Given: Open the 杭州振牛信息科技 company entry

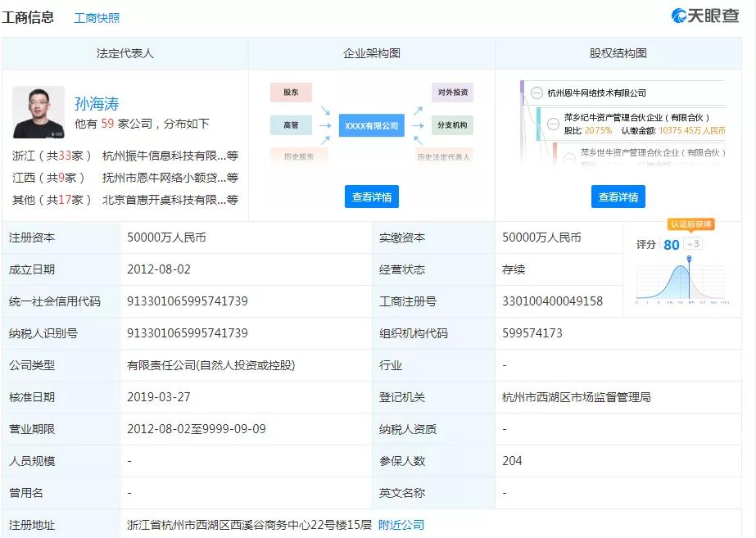Looking at the screenshot, I should coord(164,156).
